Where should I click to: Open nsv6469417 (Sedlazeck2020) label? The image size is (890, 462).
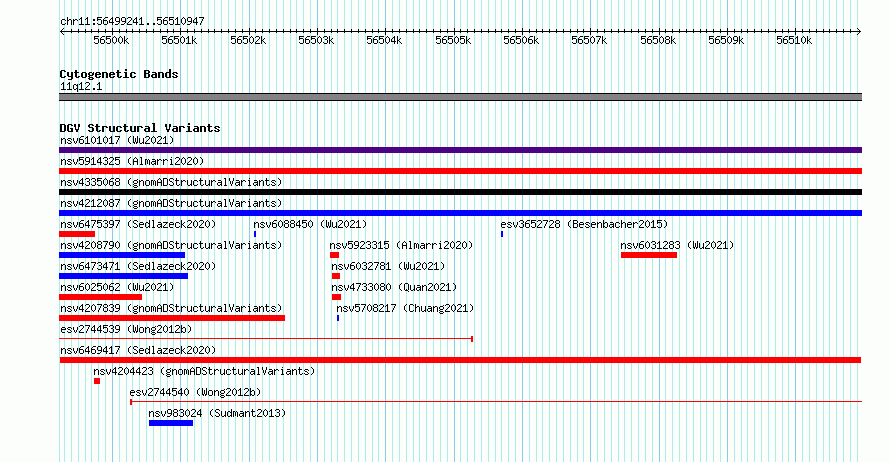pyautogui.click(x=138, y=350)
